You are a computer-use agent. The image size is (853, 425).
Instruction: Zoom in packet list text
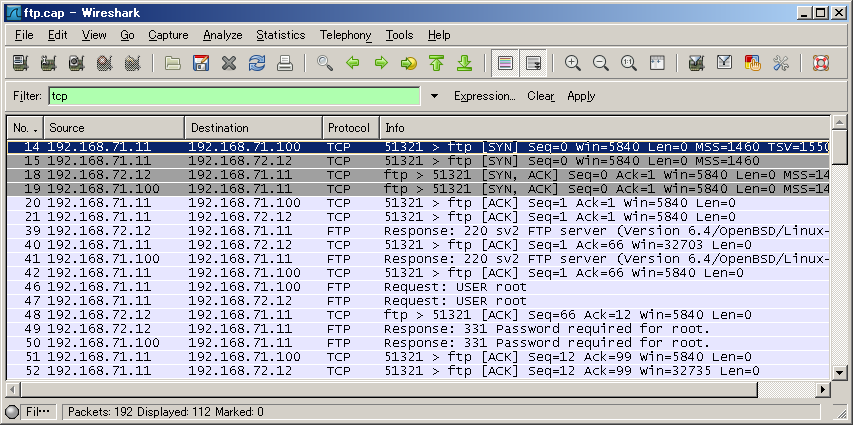(572, 63)
